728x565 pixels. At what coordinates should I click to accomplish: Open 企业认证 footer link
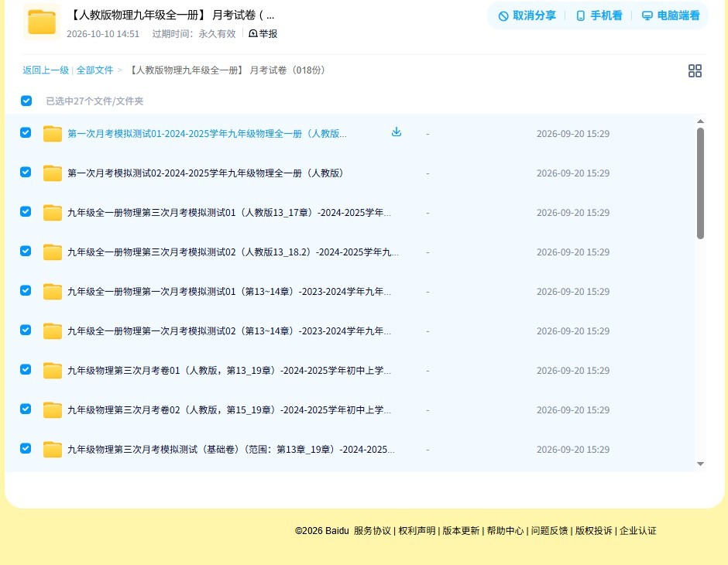(638, 531)
